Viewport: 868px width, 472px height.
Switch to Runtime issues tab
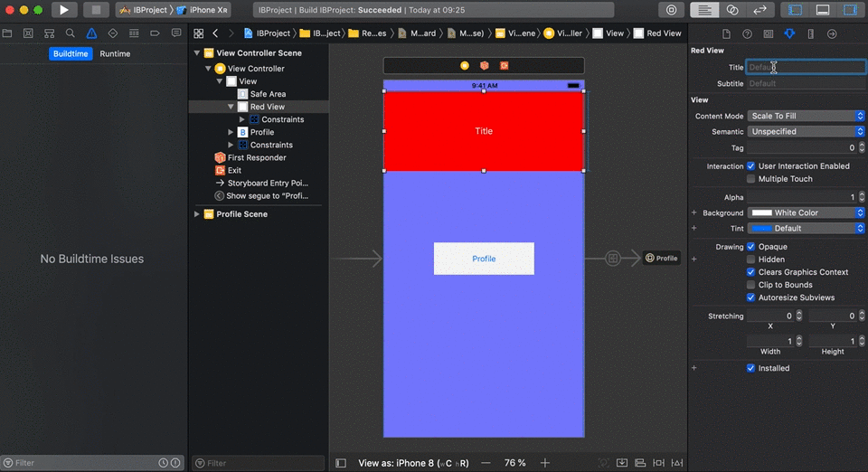115,53
